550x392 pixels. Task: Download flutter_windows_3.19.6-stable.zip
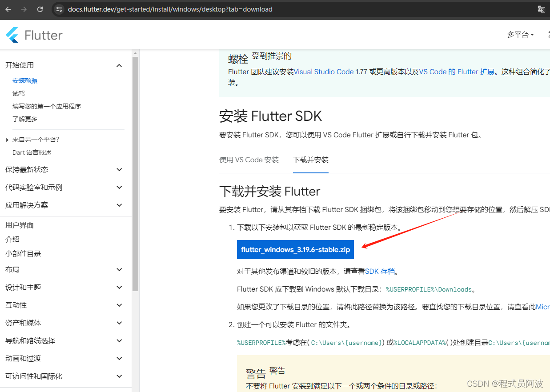coord(295,250)
